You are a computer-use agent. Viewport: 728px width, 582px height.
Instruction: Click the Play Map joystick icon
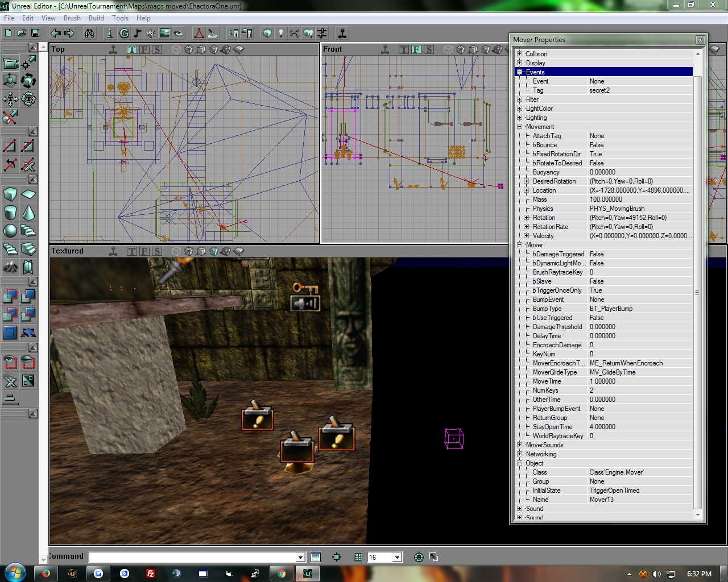342,33
